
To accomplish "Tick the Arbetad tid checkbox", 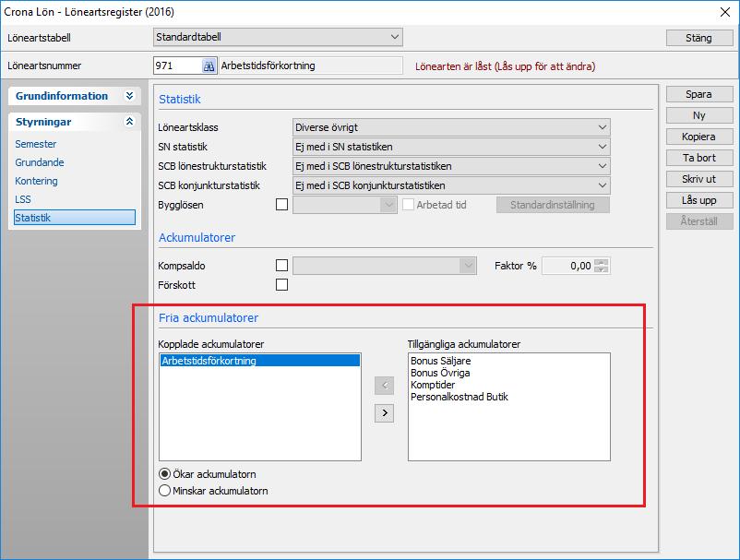I will [408, 205].
